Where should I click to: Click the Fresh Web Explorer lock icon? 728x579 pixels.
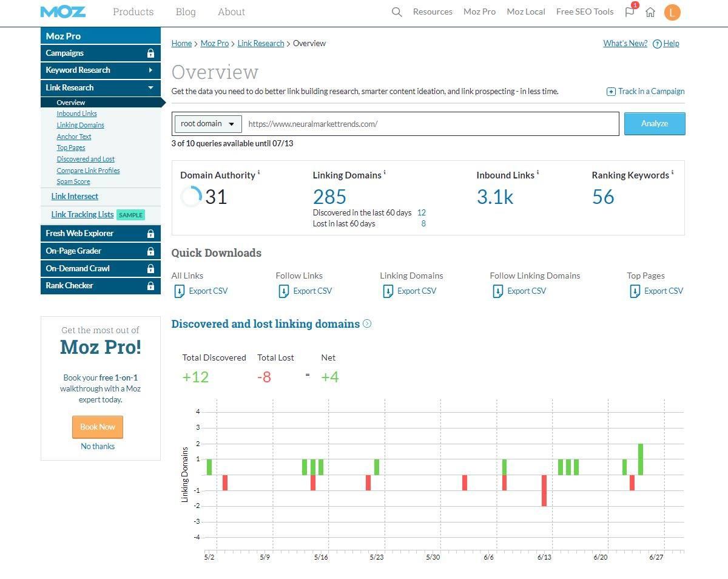150,234
